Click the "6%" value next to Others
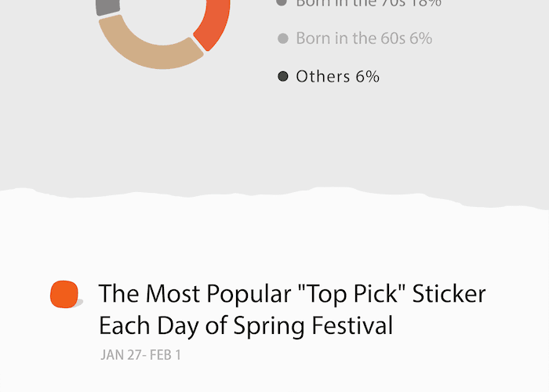 (366, 76)
